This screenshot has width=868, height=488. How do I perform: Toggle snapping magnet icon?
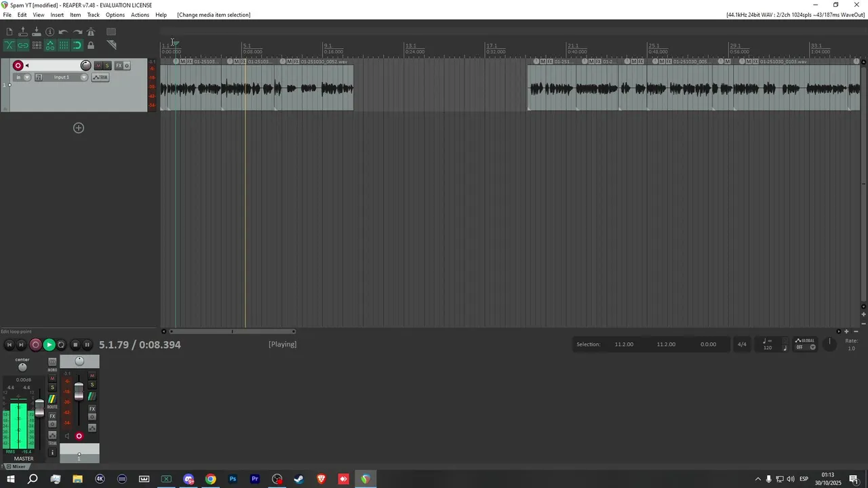click(77, 45)
